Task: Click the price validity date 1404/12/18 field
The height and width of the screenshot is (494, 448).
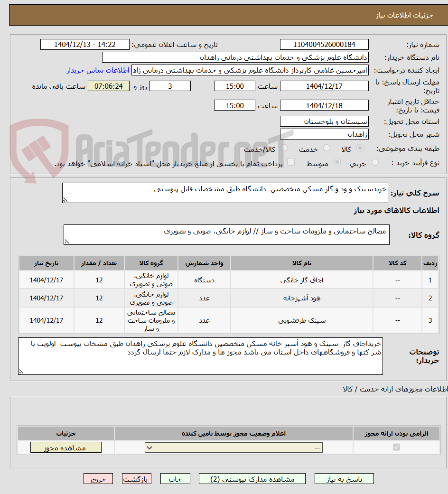Action: [324, 105]
